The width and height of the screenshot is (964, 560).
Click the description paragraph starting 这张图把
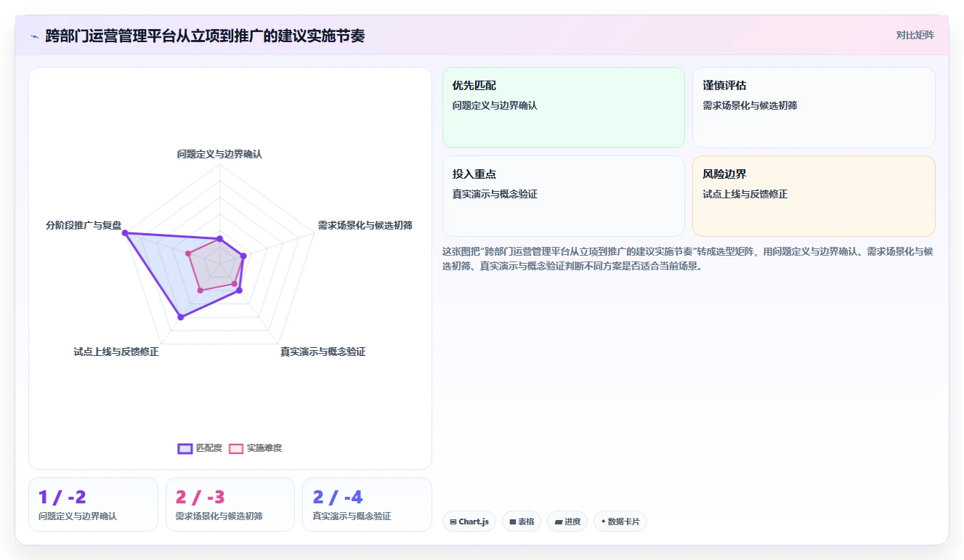[x=687, y=259]
